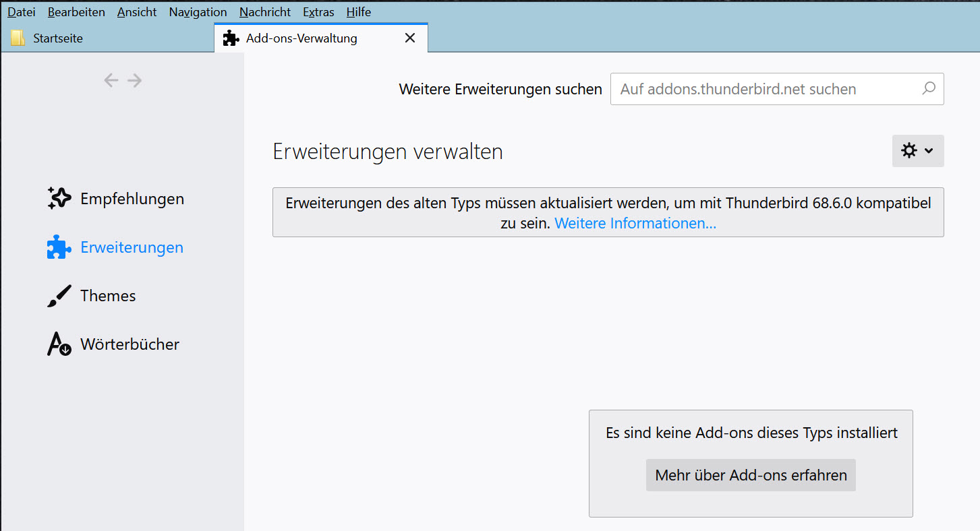Click the 'Es sind keine Add-ons dieses Typs installiert' message

pos(751,433)
